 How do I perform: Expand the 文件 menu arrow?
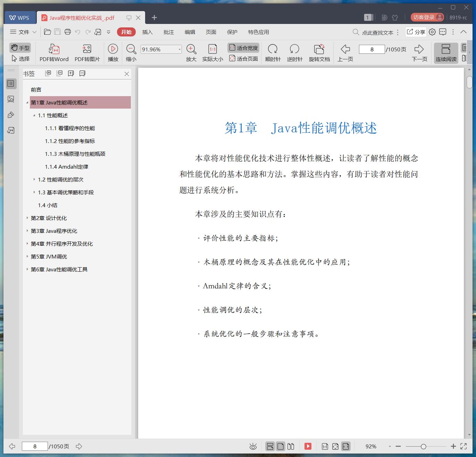pyautogui.click(x=34, y=32)
